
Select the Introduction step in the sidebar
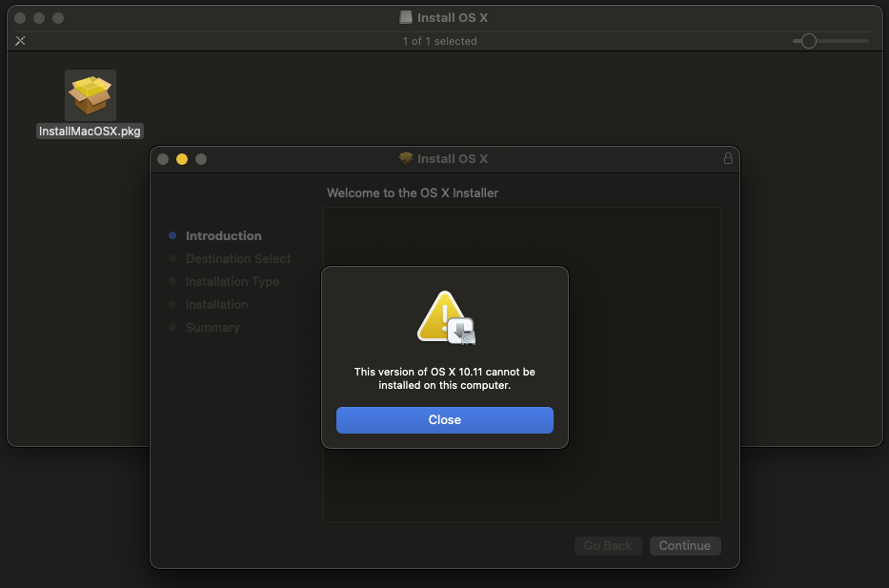pos(223,235)
